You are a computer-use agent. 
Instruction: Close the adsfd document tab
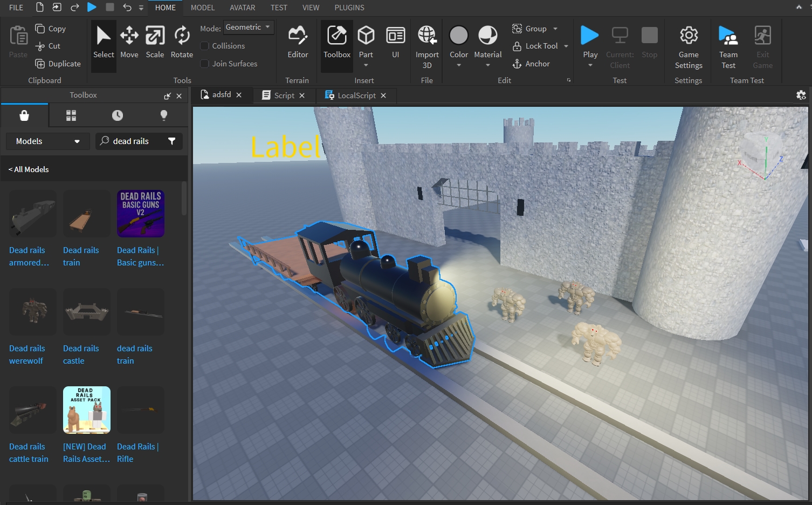click(x=239, y=95)
